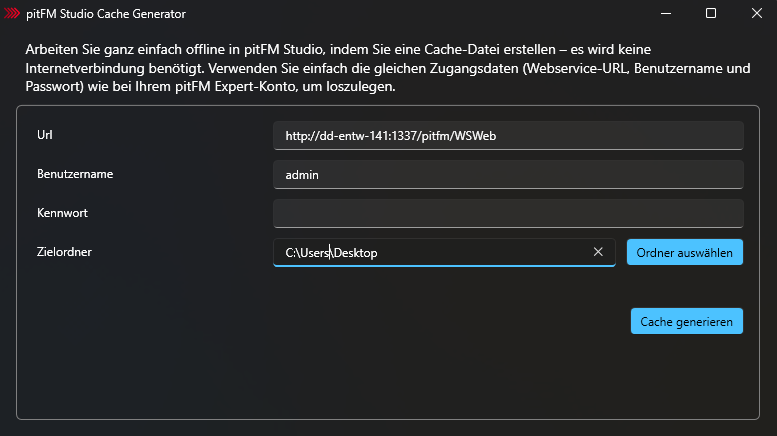Screen dimensions: 777x436
Task: Maximize the Cache Generator window
Action: pos(711,13)
